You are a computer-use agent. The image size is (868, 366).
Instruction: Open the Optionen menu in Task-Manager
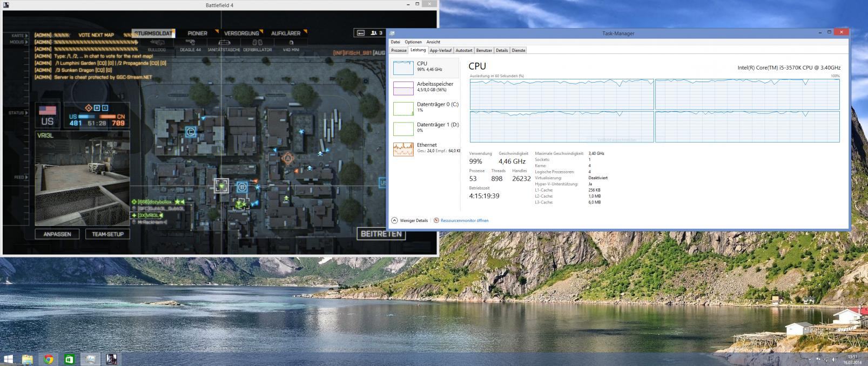[x=413, y=42]
